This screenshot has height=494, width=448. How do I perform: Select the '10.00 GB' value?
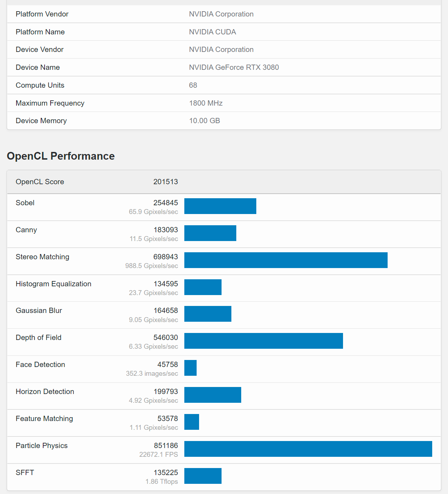(204, 121)
